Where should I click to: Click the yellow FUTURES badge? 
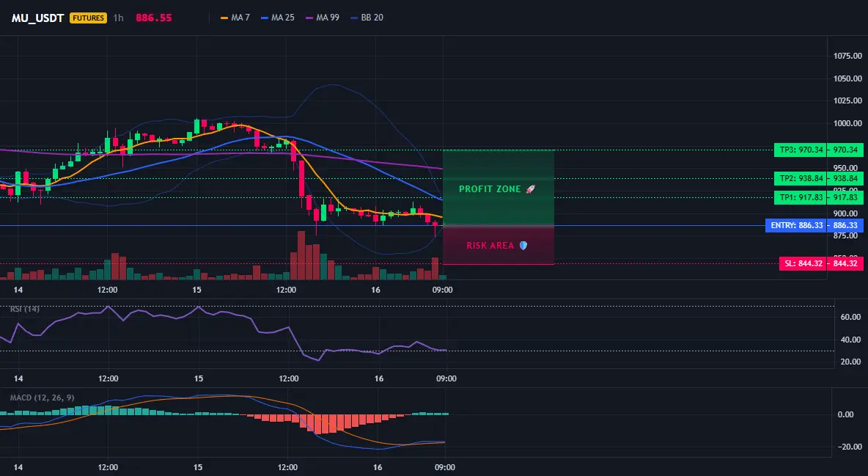[x=88, y=18]
